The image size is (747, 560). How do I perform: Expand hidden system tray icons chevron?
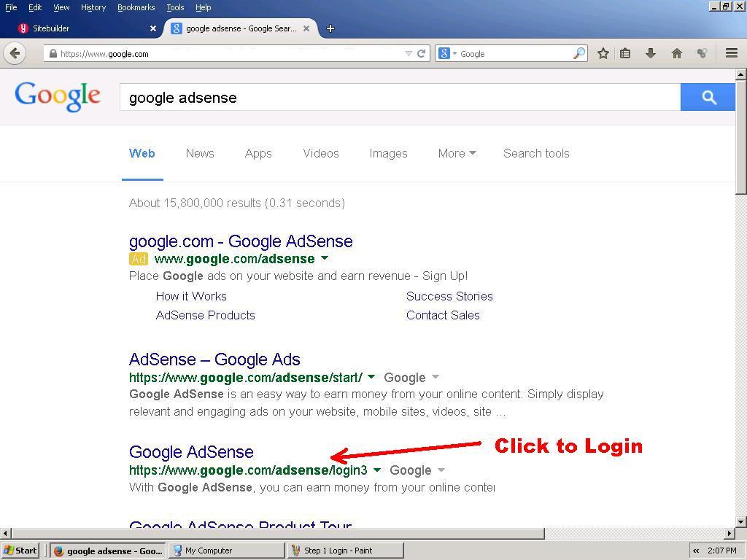(696, 551)
